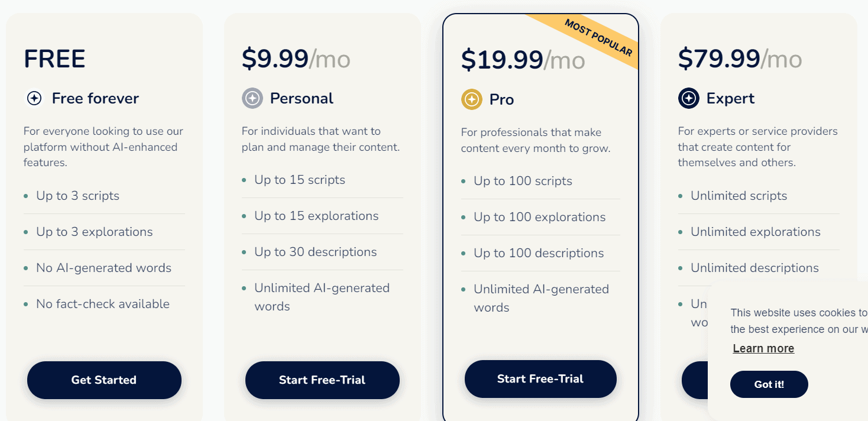Click the Get Started button
This screenshot has width=868, height=421.
tap(104, 380)
